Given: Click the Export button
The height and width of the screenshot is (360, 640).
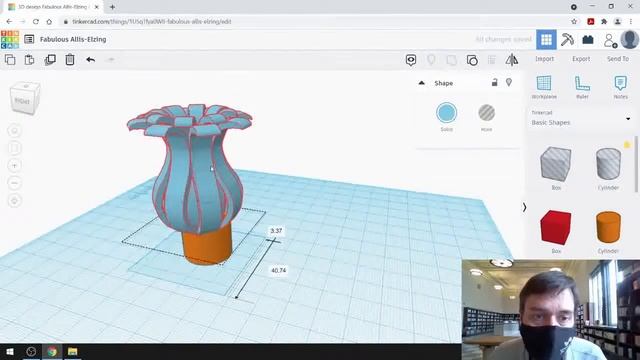Looking at the screenshot, I should coord(581,59).
